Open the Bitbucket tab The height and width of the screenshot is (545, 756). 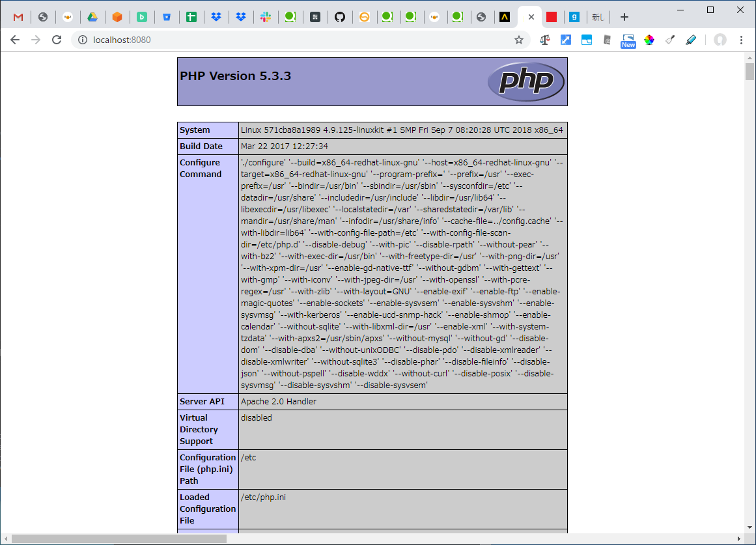tap(167, 18)
